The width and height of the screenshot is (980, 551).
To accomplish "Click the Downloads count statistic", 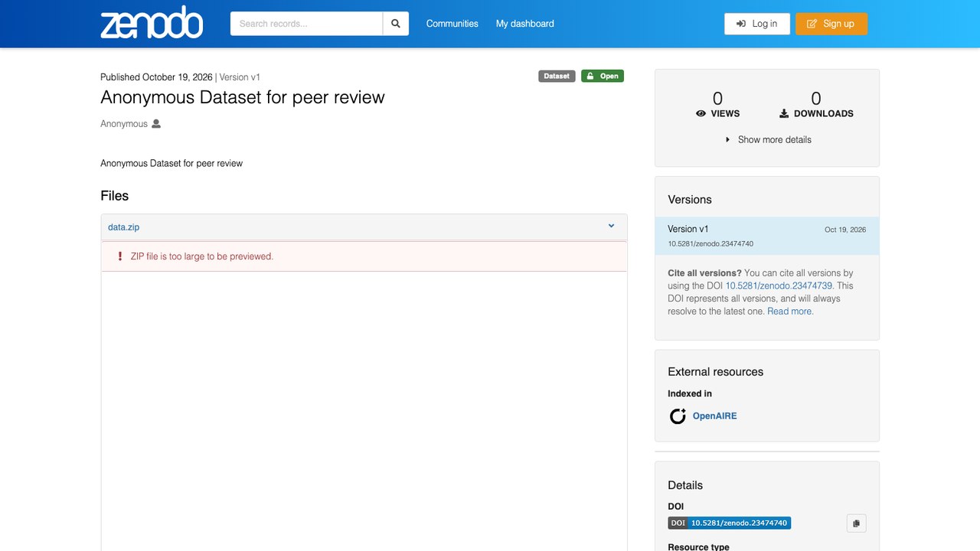I will pyautogui.click(x=816, y=105).
